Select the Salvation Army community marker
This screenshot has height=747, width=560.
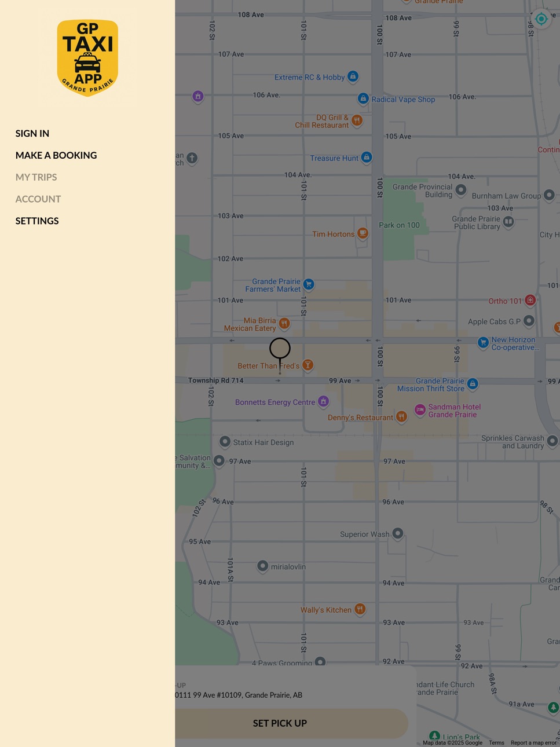pos(219,461)
